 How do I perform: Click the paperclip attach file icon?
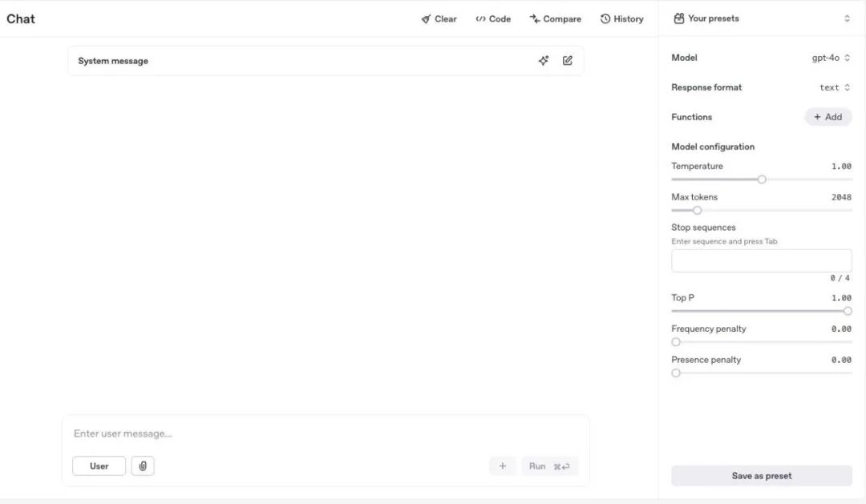coord(143,466)
